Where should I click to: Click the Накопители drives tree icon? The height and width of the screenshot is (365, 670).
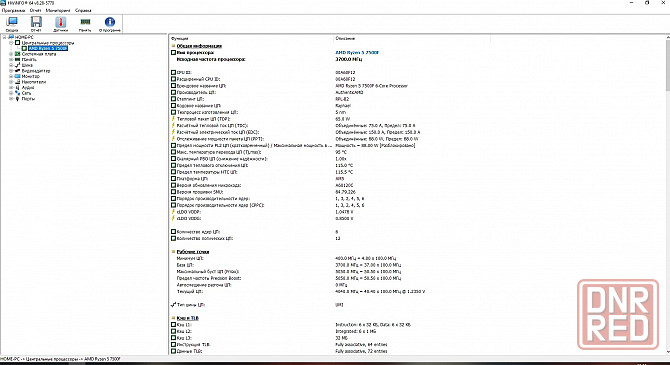[18, 82]
